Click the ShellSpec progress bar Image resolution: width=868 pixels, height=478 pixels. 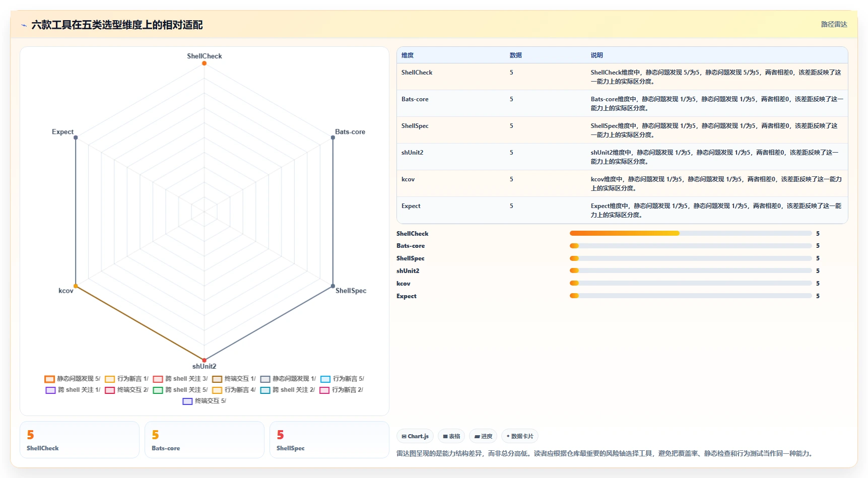point(691,258)
